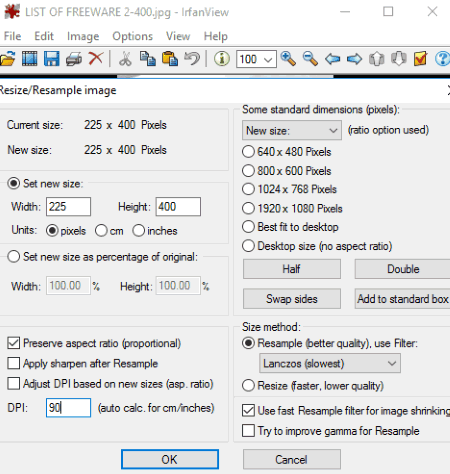Click the Half size button
The height and width of the screenshot is (474, 450).
click(292, 269)
